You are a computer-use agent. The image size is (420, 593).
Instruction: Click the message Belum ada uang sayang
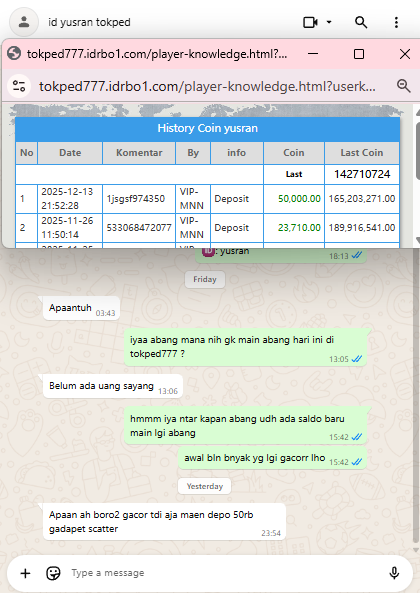coord(113,386)
